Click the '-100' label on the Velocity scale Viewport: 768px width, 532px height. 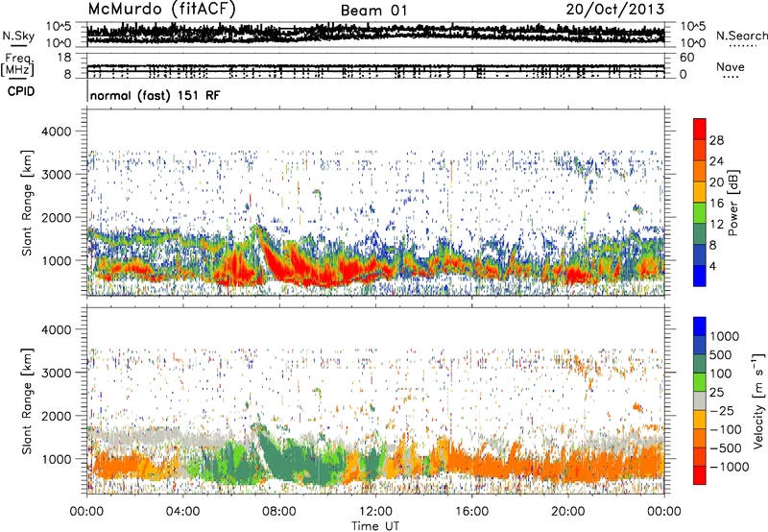(726, 429)
